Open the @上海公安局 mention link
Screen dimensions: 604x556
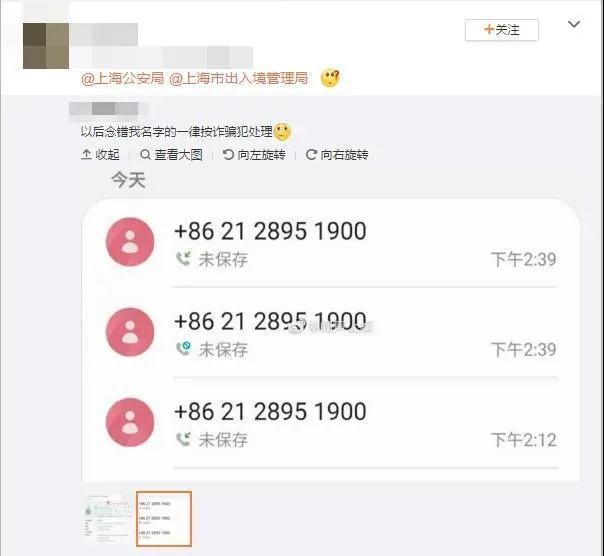[x=122, y=78]
